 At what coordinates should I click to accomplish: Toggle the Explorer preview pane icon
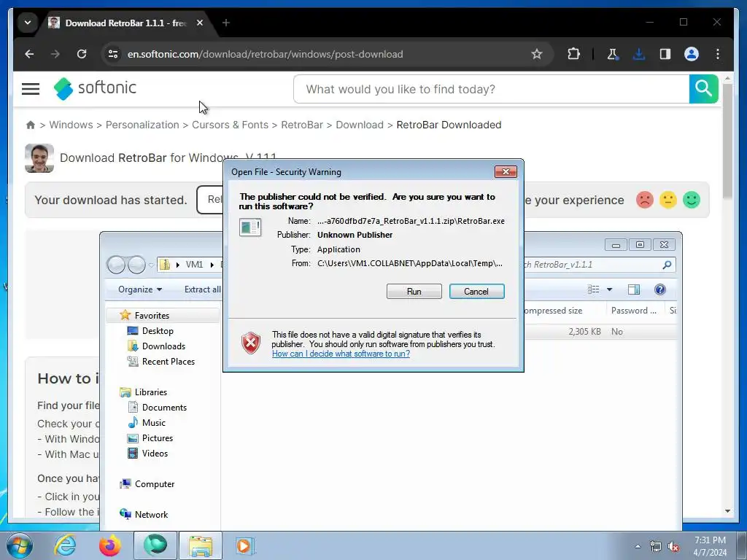(x=634, y=289)
